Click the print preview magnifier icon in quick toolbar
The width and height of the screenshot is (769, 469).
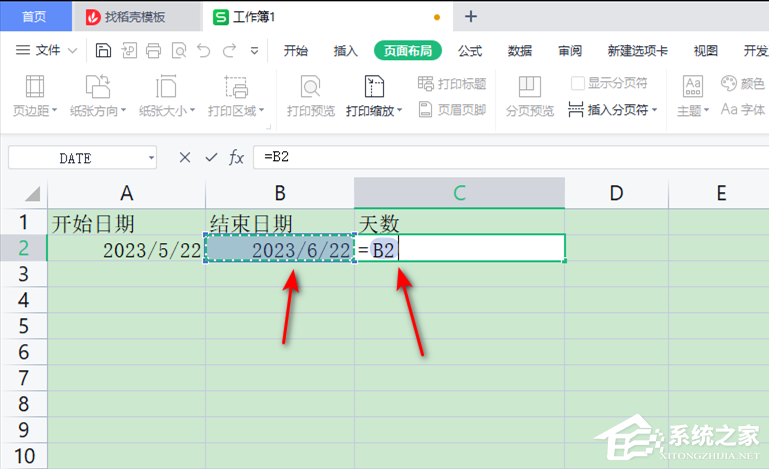(x=179, y=51)
